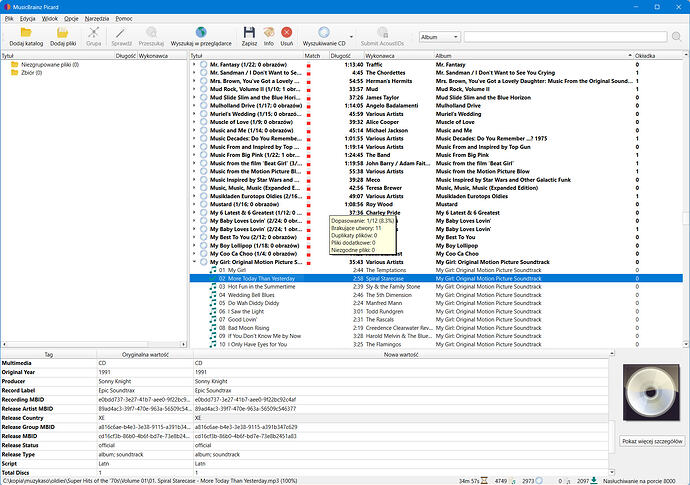Select the Record Label tag row
Screen dimensions: 690x485
coord(305,390)
